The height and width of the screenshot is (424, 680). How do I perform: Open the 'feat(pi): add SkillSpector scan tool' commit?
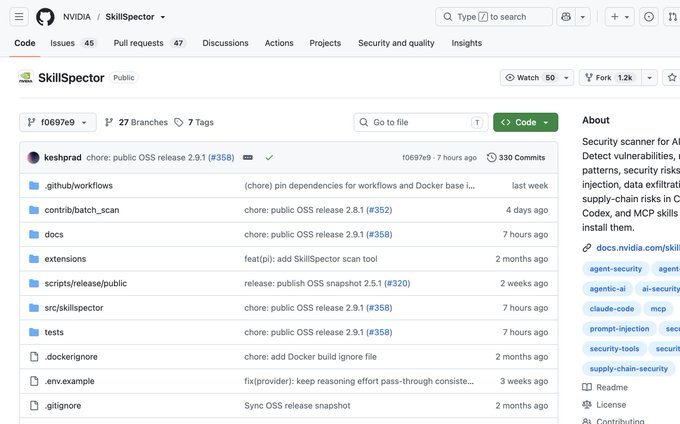311,259
